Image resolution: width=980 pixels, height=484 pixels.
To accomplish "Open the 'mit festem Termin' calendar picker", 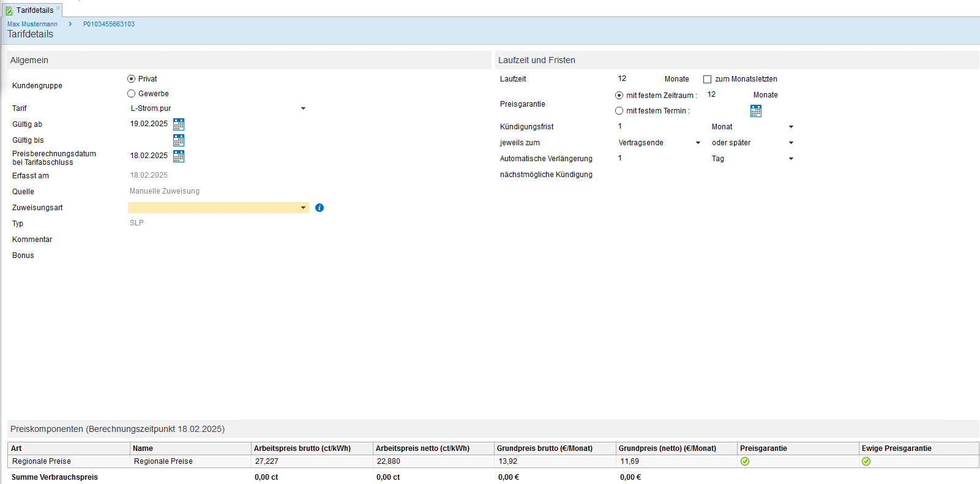I will click(x=756, y=111).
